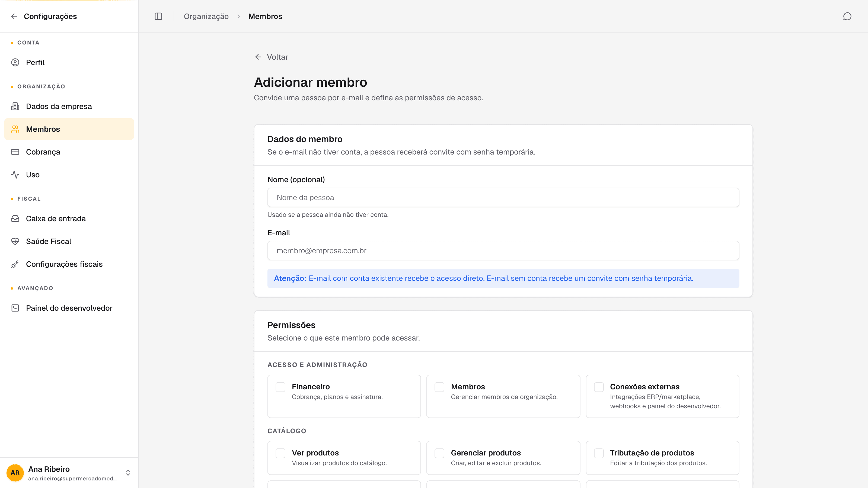The image size is (868, 488).
Task: Click the Uso activity icon
Action: [15, 174]
